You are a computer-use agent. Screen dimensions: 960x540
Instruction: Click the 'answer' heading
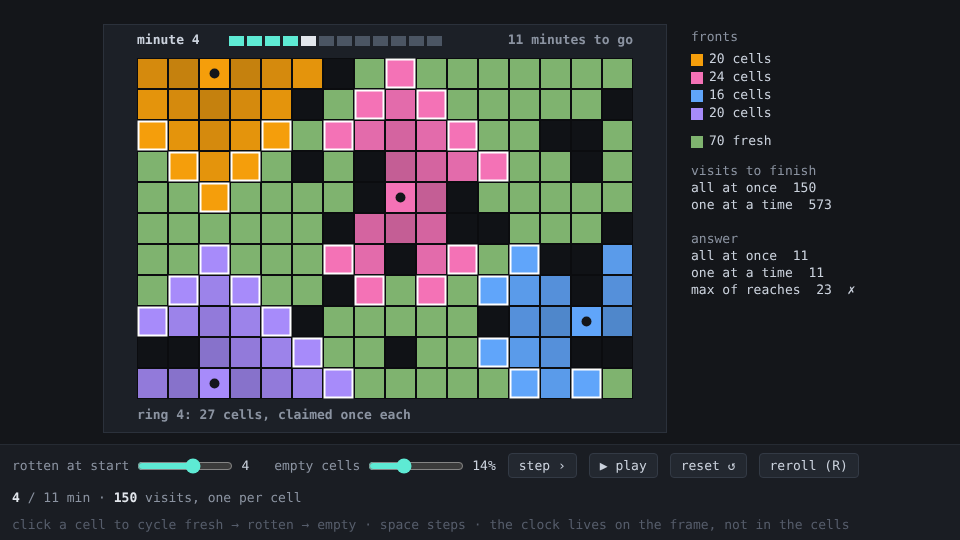(x=714, y=239)
